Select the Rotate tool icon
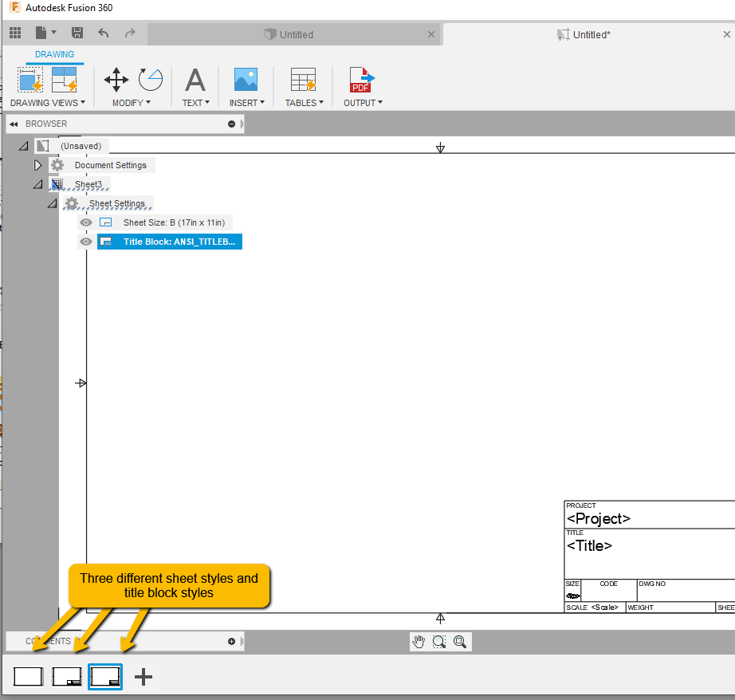 [151, 79]
